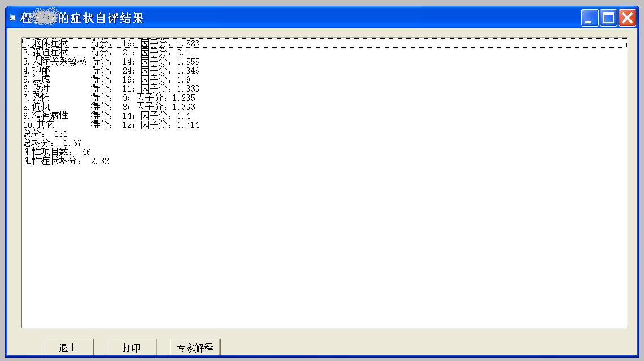This screenshot has height=361, width=644.
Task: Click the 打印 button
Action: click(x=132, y=347)
